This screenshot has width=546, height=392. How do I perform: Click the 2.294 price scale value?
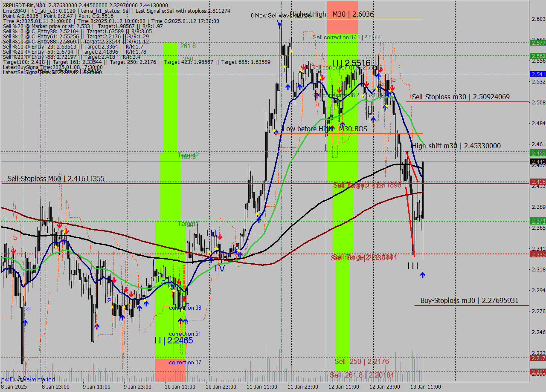click(539, 290)
